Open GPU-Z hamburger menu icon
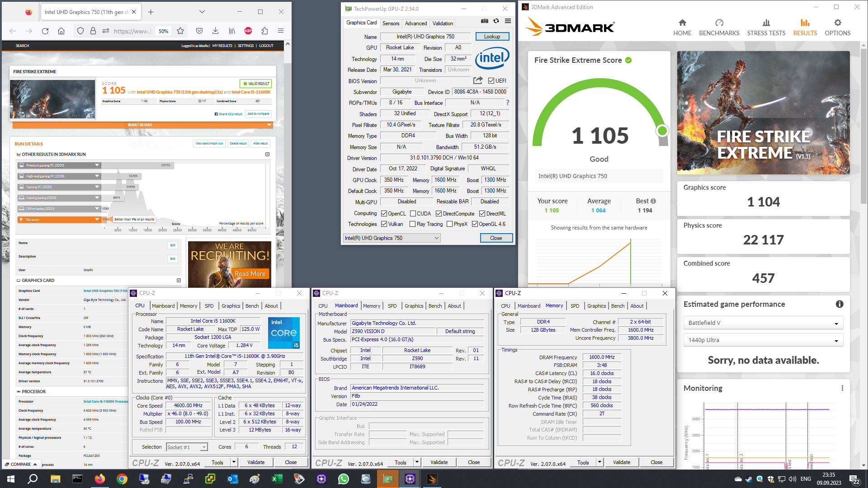The width and height of the screenshot is (868, 488). coord(508,21)
